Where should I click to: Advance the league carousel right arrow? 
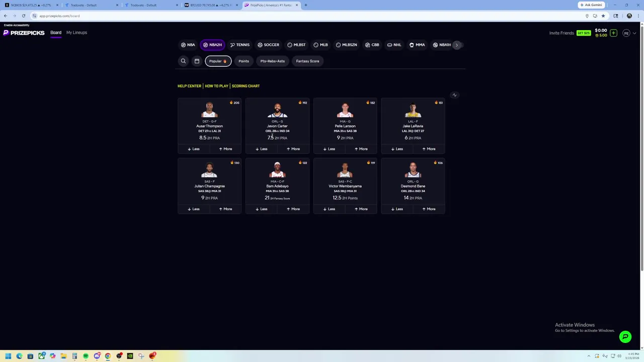[x=457, y=45]
